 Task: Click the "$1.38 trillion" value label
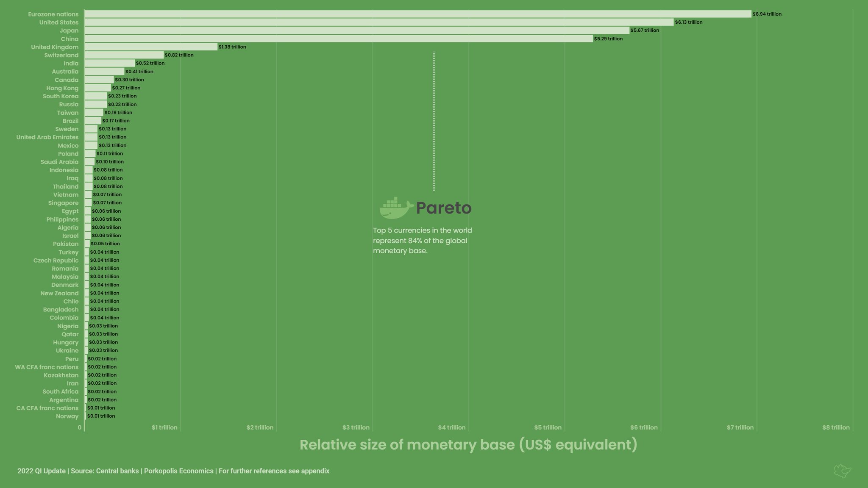(232, 47)
